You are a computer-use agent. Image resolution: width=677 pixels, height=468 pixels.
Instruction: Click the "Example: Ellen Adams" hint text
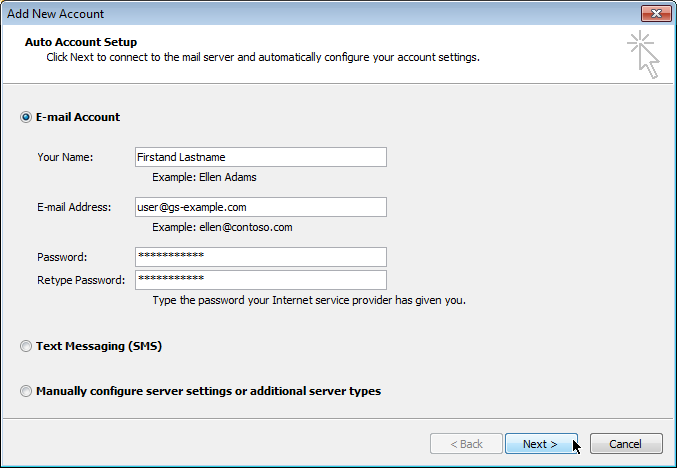pos(204,177)
